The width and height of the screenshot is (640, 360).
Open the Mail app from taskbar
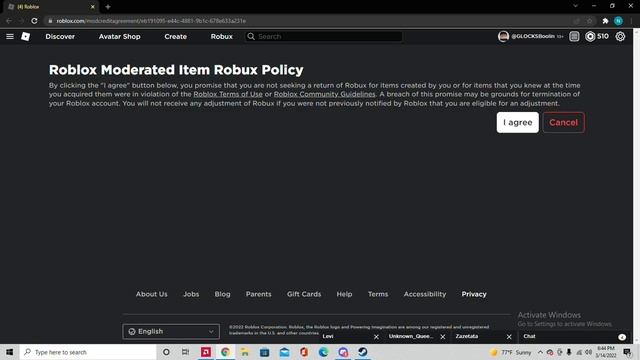point(284,352)
